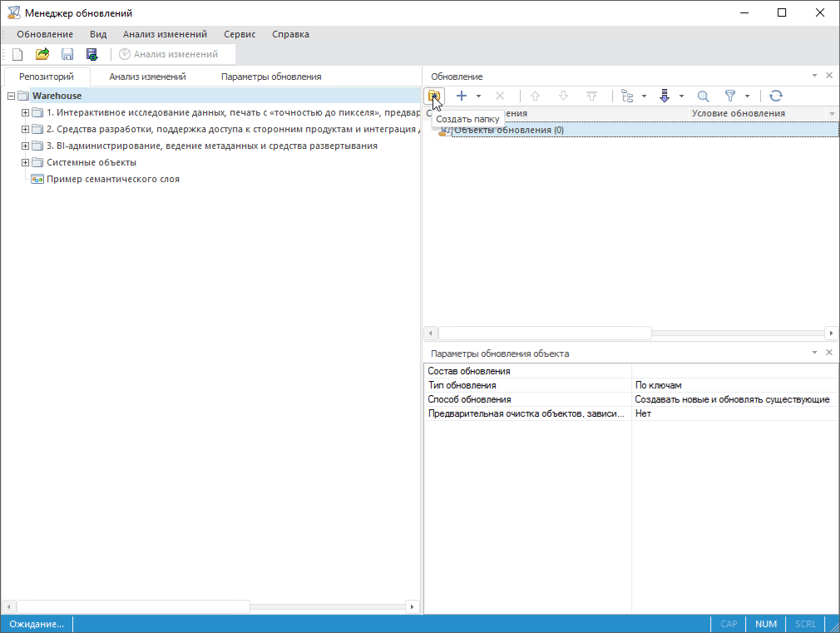Save the update using the floppy disk icon
The height and width of the screenshot is (633, 840).
(x=67, y=54)
